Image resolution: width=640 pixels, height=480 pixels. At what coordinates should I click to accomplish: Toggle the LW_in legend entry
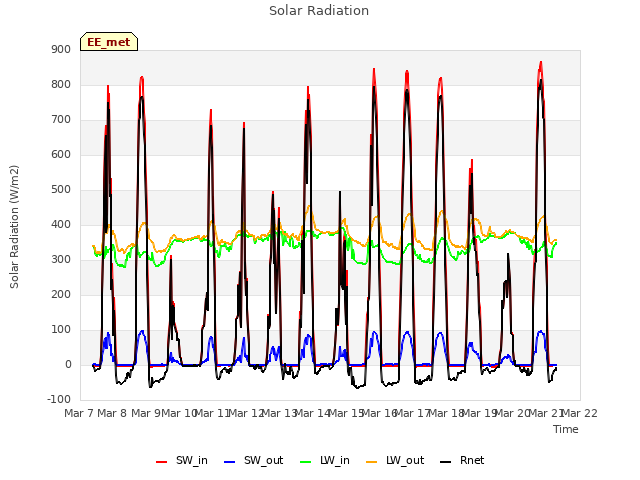(325, 460)
